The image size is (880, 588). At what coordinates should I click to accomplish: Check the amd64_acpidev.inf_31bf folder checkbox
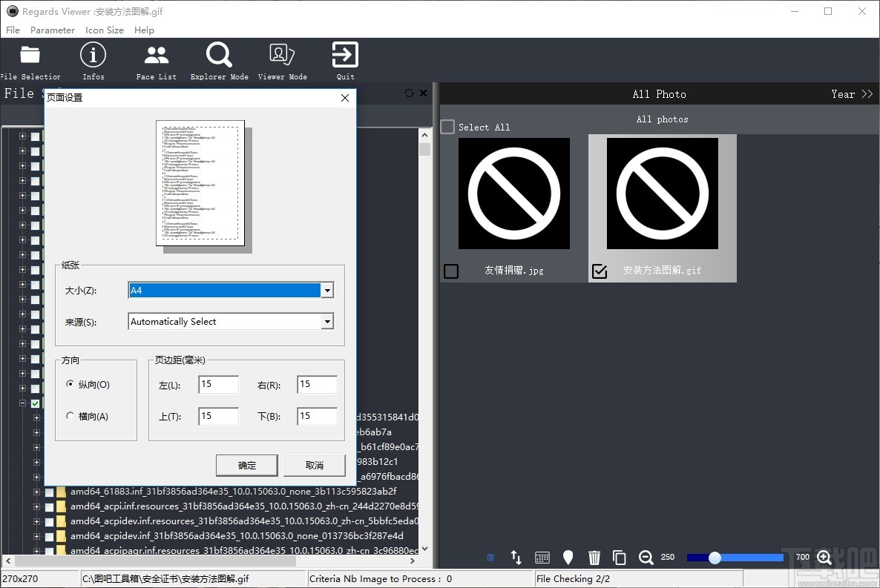49,536
